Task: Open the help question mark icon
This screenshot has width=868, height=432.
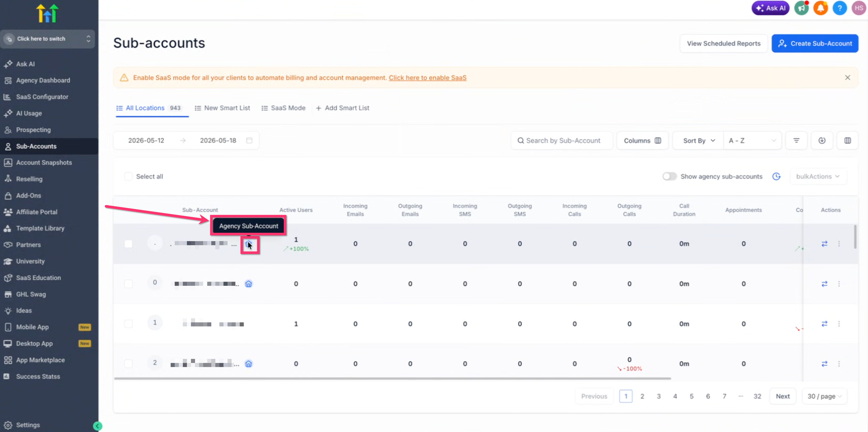Action: click(x=840, y=8)
